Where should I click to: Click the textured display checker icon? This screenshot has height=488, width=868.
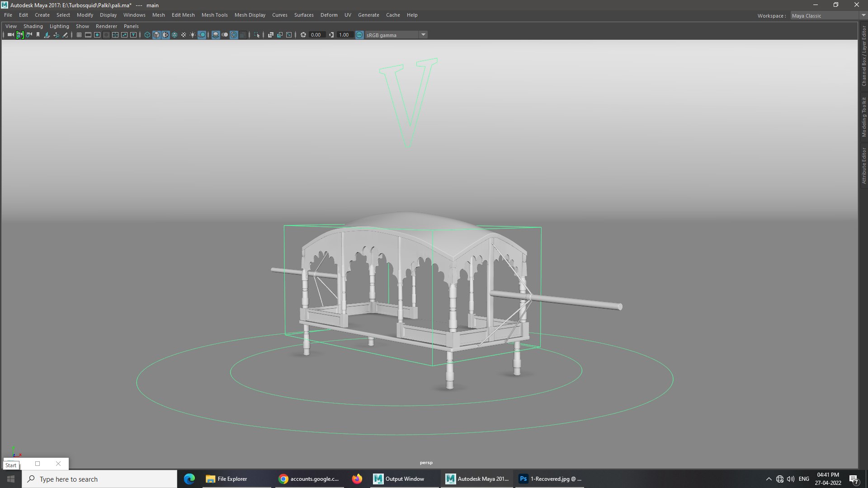click(184, 35)
